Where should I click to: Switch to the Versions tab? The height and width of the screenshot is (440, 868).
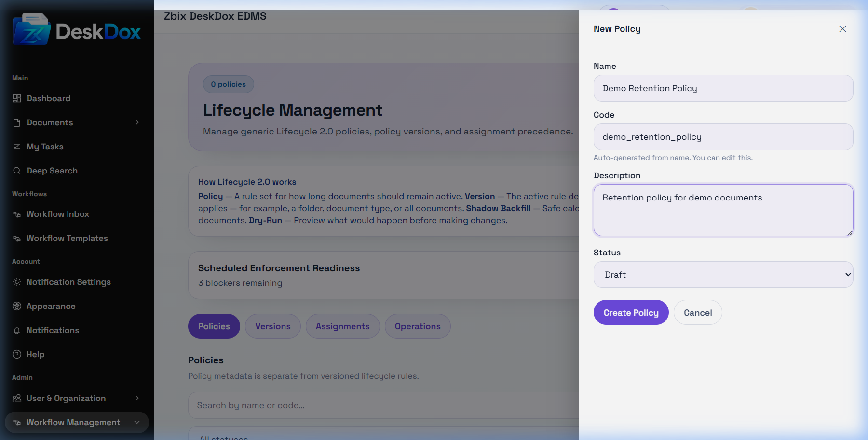click(x=273, y=326)
